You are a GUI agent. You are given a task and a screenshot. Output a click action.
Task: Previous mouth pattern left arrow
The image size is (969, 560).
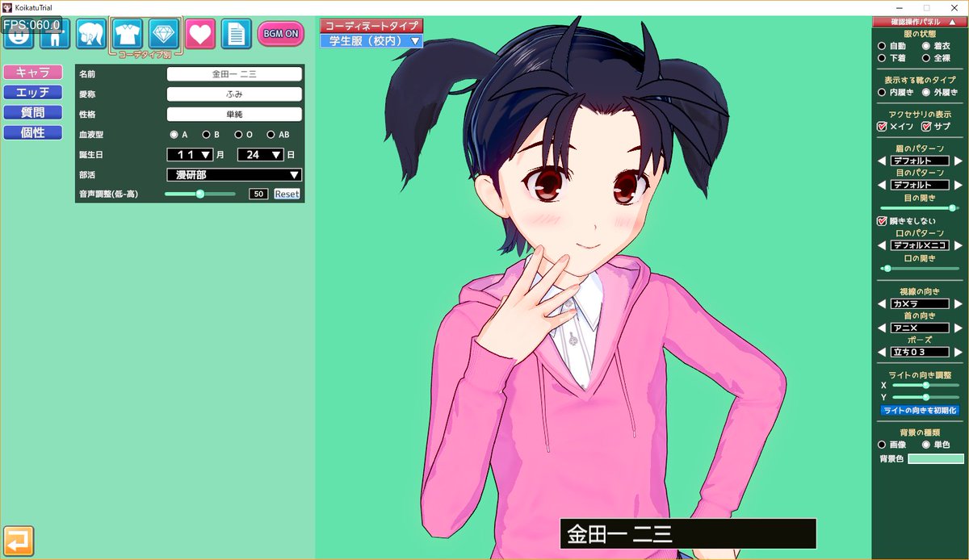pyautogui.click(x=883, y=245)
